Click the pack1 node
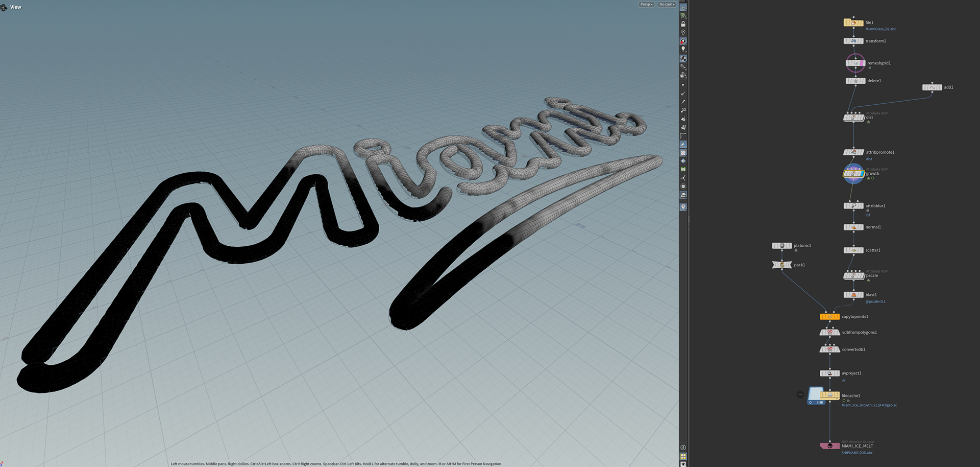Screen dimensions: 980x467 coord(782,265)
